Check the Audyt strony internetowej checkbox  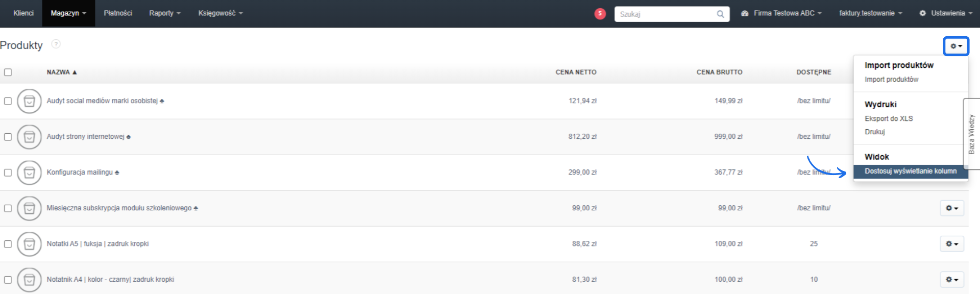8,137
